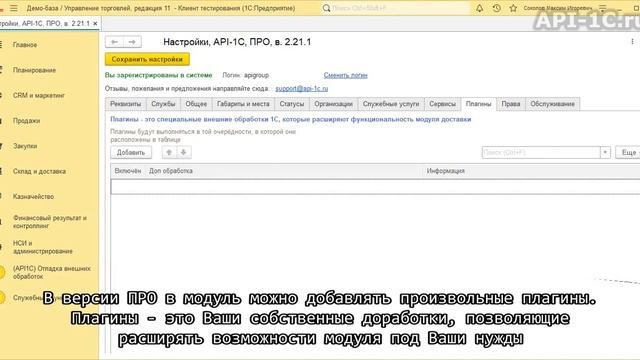Open user name Соколов Максим Игоревич
Screen dimensions: 640x360
(x=557, y=8)
